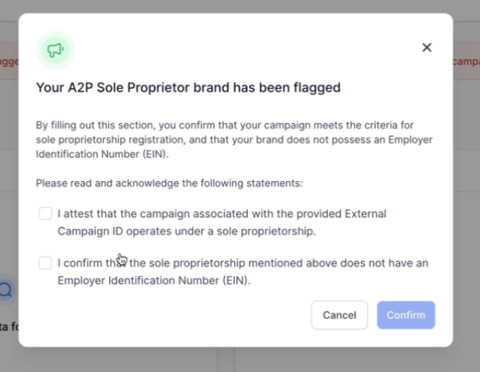Click the "Your A2P Sole Proprietor brand" heading
480x372 pixels.
coord(188,88)
